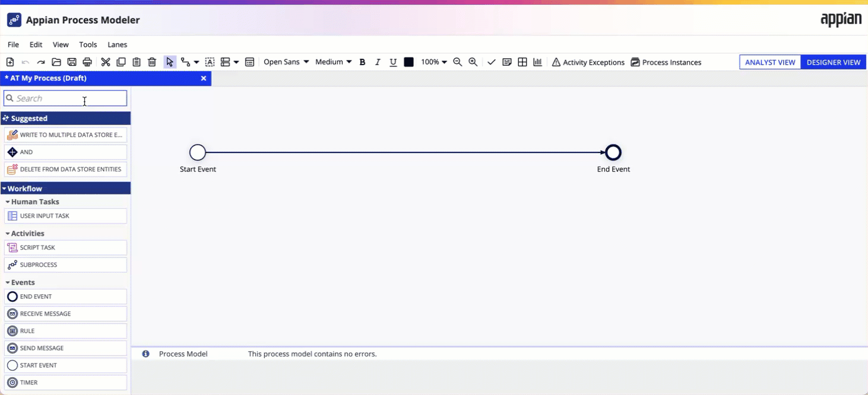
Task: Select the Start Event node on canvas
Action: [x=198, y=152]
